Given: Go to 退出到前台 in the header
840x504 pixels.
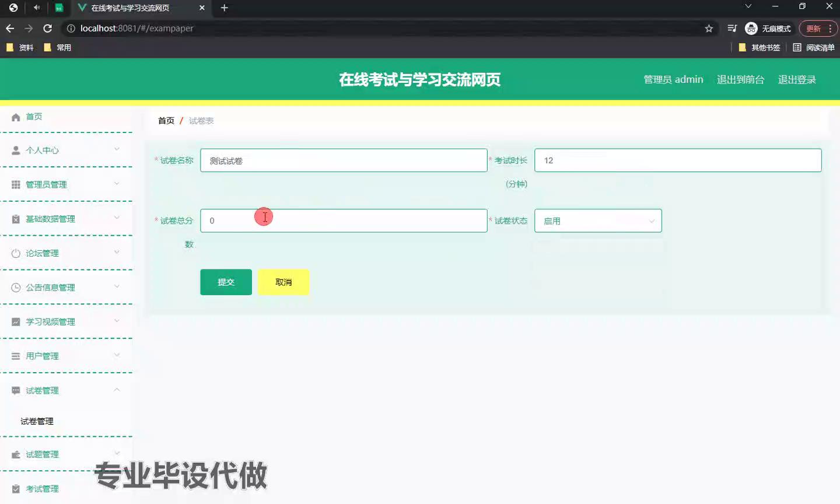Looking at the screenshot, I should click(740, 80).
